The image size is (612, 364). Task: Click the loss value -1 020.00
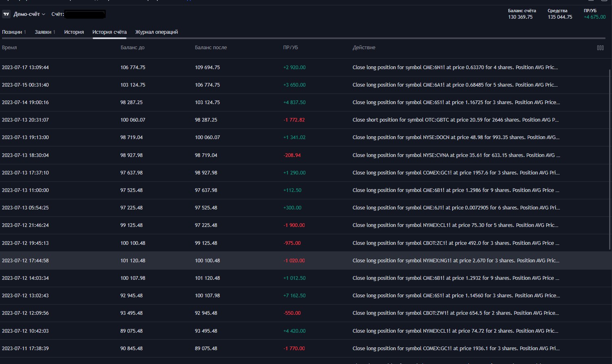(x=294, y=261)
